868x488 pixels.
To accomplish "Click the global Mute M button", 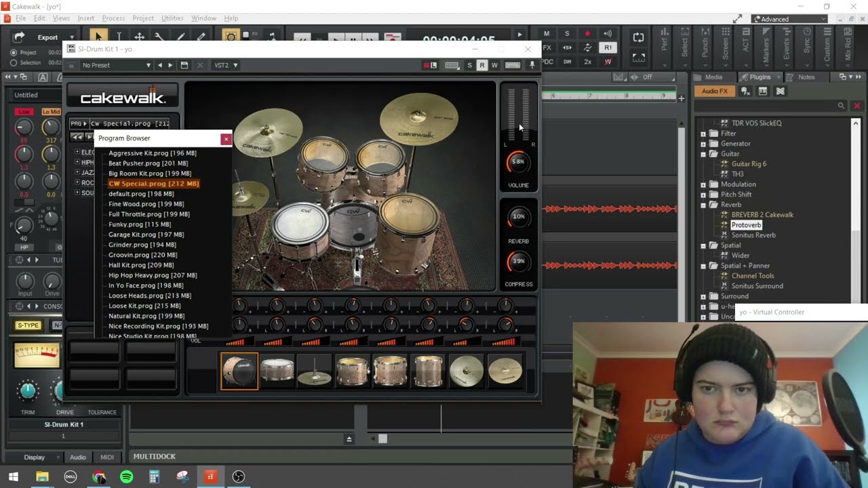I will pyautogui.click(x=547, y=34).
